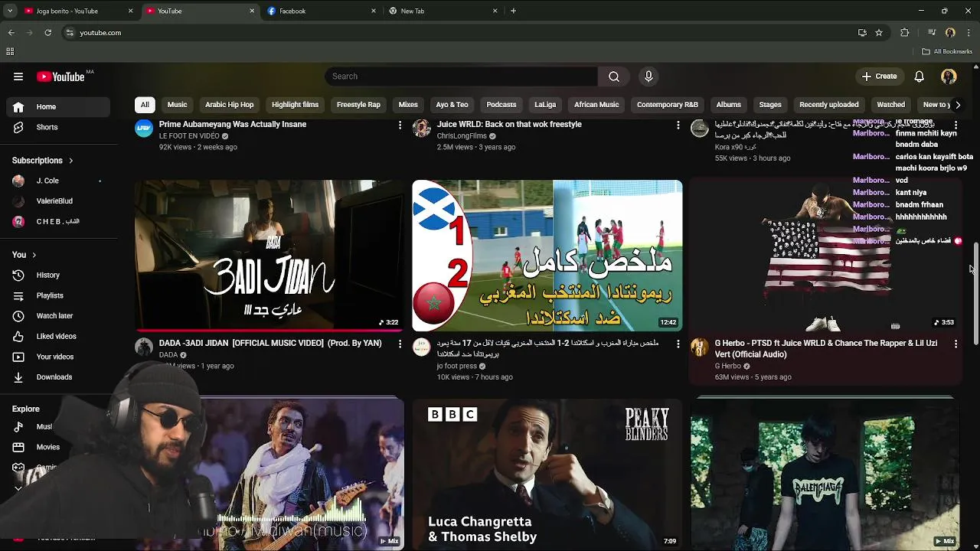Select the Freestyle Rap chip

click(358, 105)
